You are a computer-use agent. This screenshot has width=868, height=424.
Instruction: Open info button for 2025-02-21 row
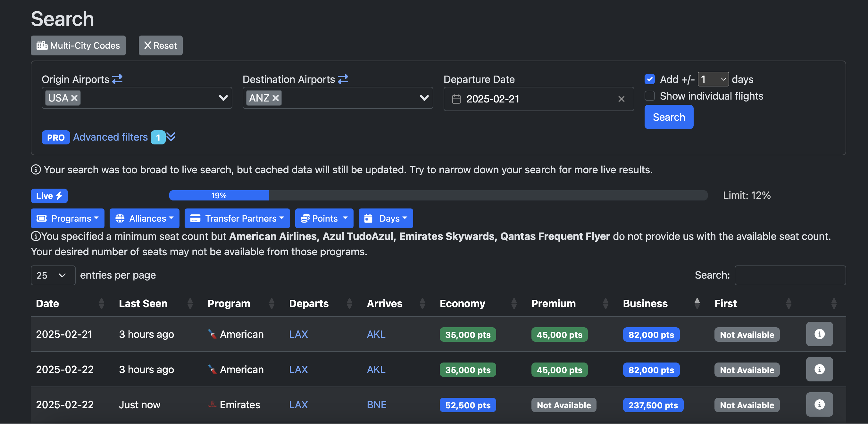[819, 334]
